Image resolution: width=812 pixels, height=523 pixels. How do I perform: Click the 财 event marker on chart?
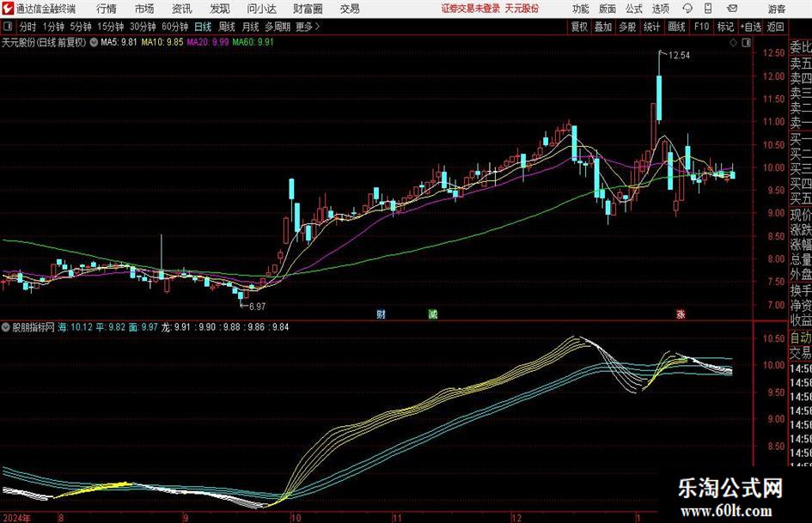pyautogui.click(x=382, y=313)
